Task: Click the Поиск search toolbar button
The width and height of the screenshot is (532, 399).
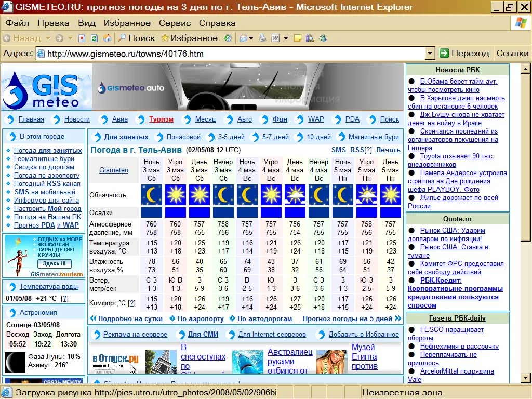Action: click(x=136, y=38)
